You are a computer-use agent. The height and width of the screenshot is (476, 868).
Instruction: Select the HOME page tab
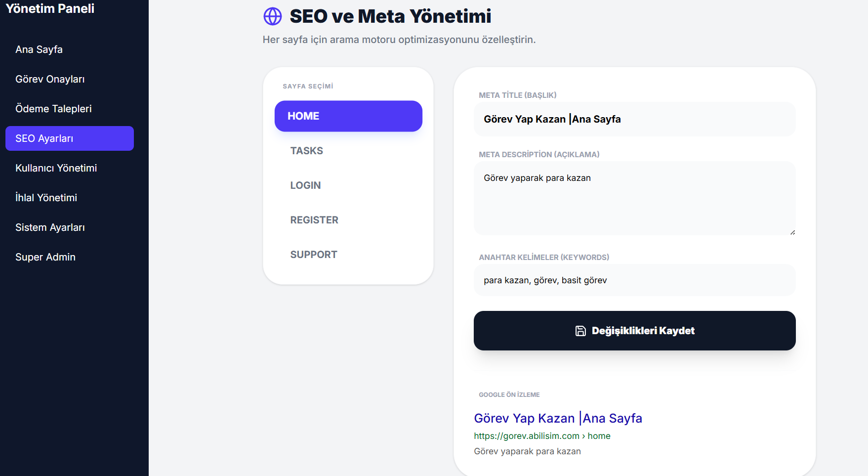click(348, 116)
